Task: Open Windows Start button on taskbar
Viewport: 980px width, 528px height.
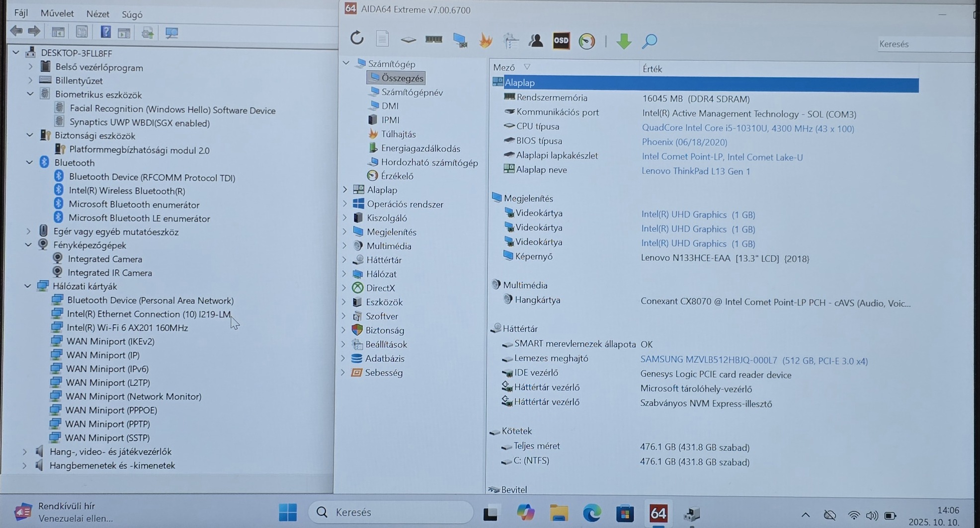Action: (x=288, y=512)
